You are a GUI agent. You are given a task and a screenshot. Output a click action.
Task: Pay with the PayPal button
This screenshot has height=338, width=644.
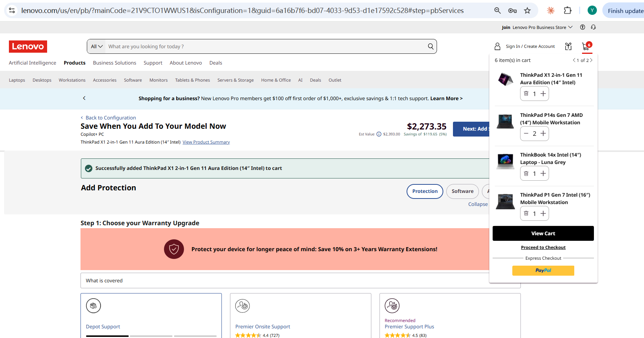pos(543,270)
